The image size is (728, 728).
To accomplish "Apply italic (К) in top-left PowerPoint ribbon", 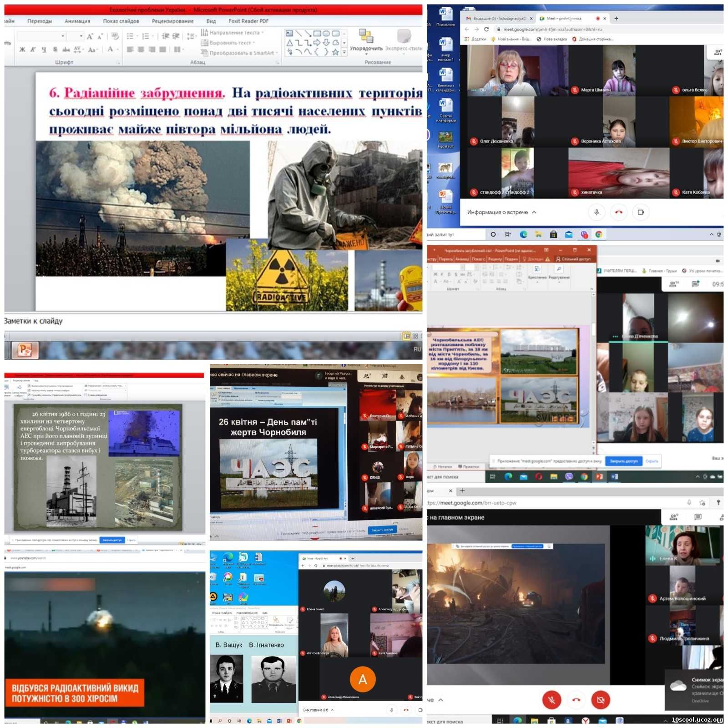I will coord(33,50).
